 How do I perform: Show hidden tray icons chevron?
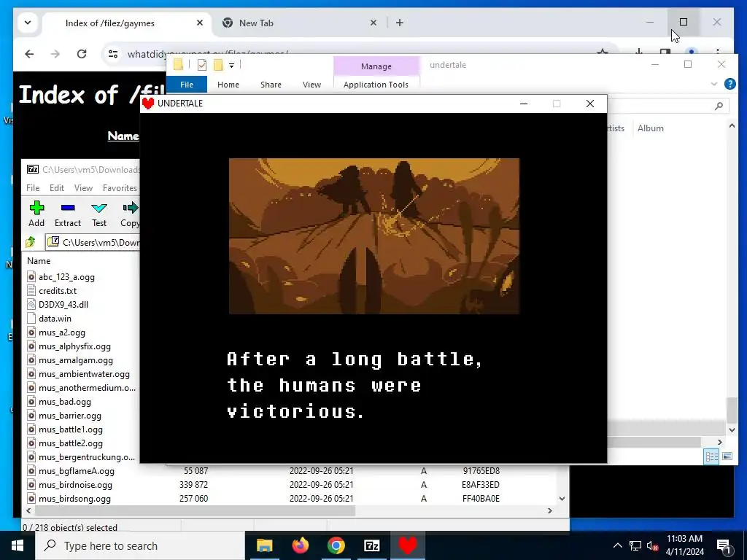coord(617,545)
